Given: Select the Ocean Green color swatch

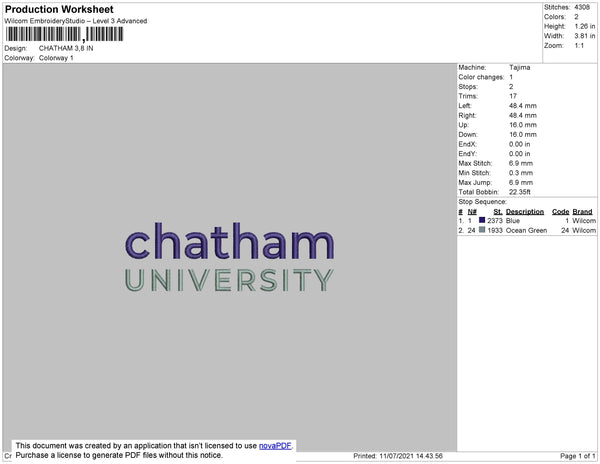Looking at the screenshot, I should click(482, 230).
